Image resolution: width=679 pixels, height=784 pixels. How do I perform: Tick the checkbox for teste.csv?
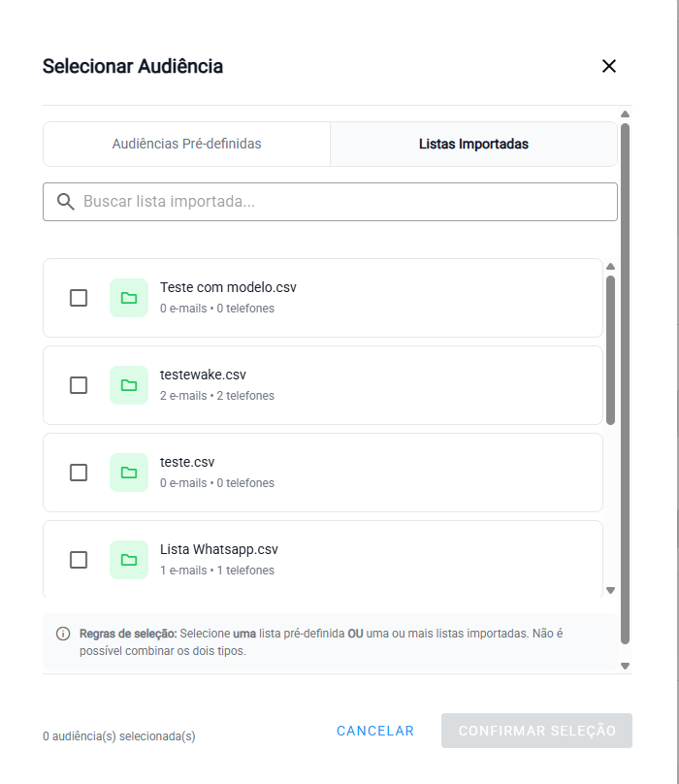(79, 473)
